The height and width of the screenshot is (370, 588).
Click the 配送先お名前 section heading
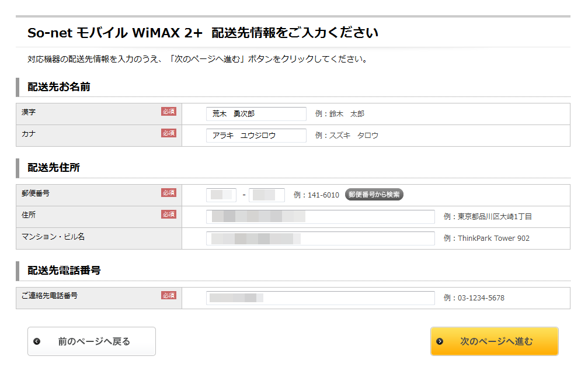click(59, 87)
